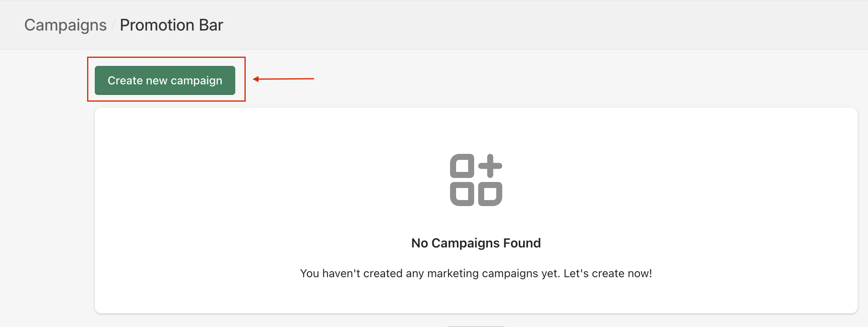Click the word "marketing" in the description
This screenshot has height=327, width=868.
(x=452, y=274)
